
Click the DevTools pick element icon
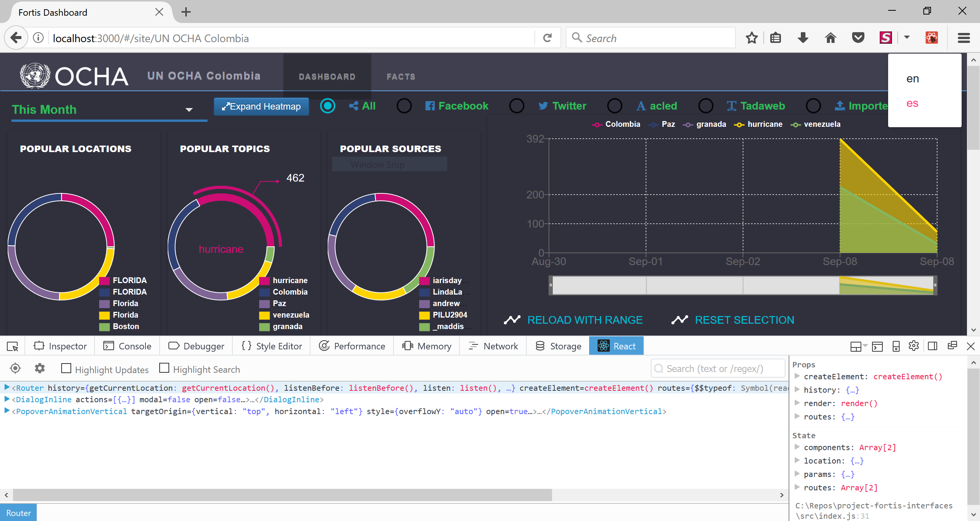tap(13, 346)
